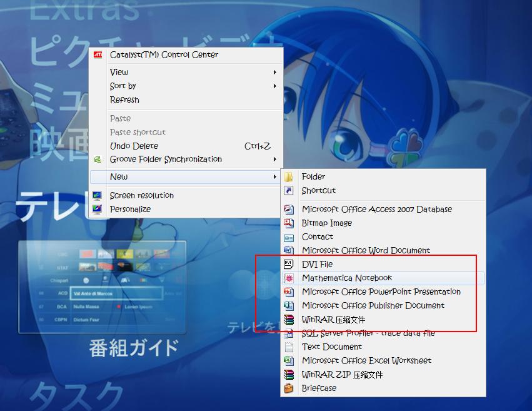Create Microsoft Office Access 2007 Database
The image size is (532, 411).
tap(383, 209)
